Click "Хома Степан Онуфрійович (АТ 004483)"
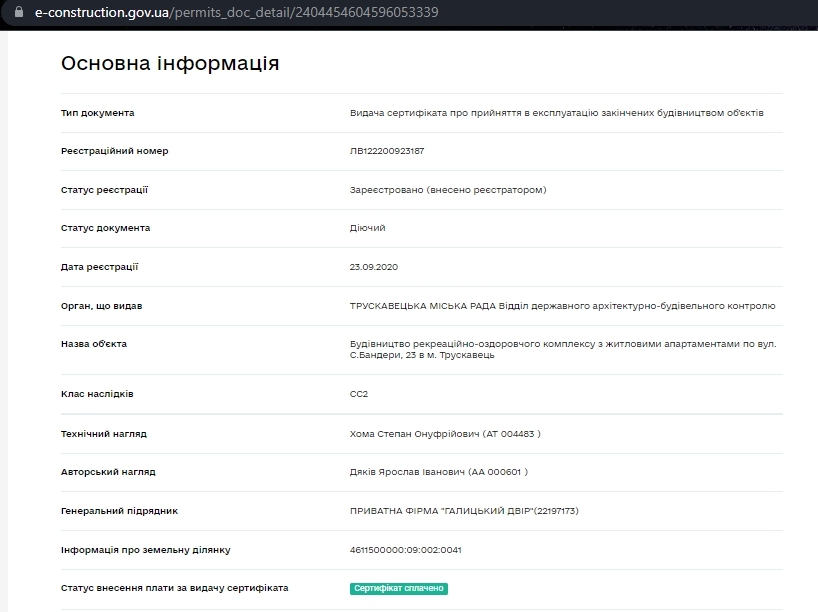 (446, 434)
